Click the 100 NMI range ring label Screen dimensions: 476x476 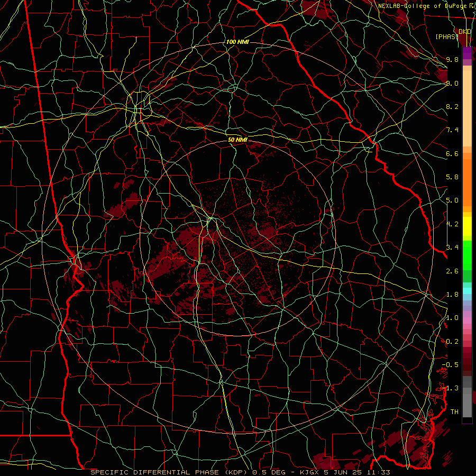point(237,42)
